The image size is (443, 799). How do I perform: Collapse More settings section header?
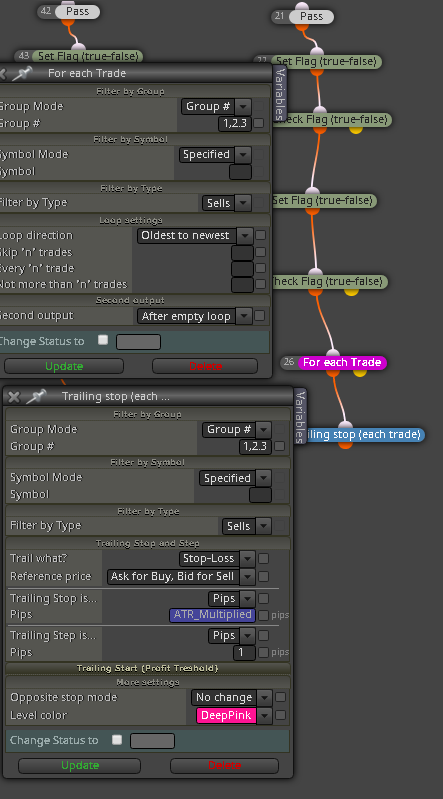[x=147, y=682]
